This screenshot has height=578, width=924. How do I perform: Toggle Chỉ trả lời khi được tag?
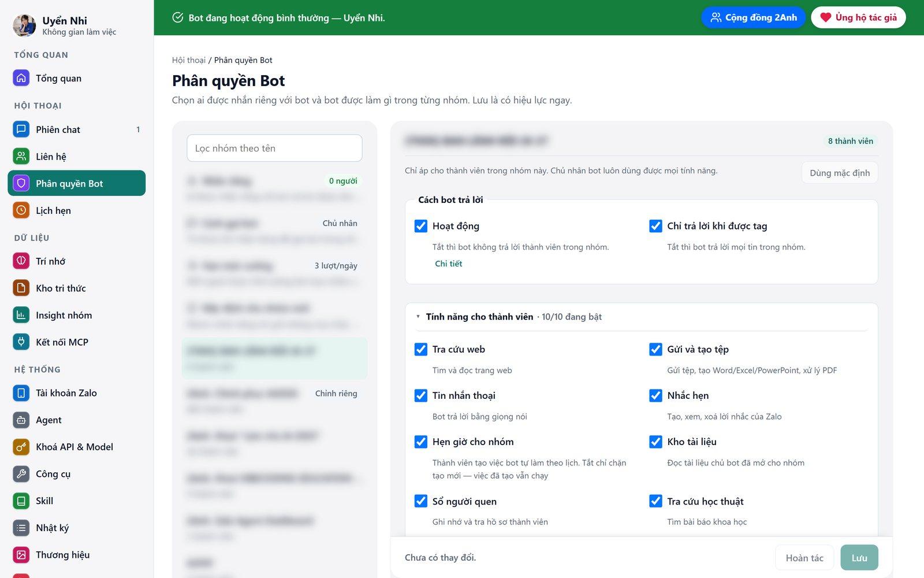pos(655,226)
